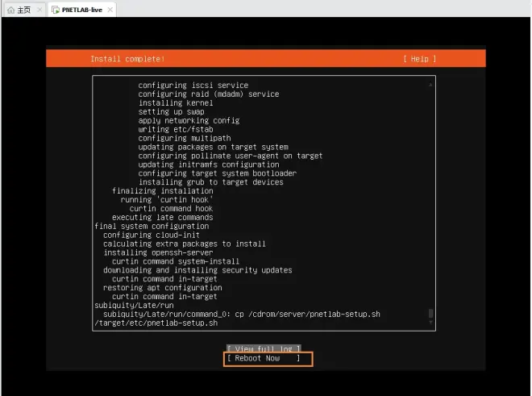The height and width of the screenshot is (396, 532).
Task: Click the log scrollbar thumb
Action: [430, 313]
